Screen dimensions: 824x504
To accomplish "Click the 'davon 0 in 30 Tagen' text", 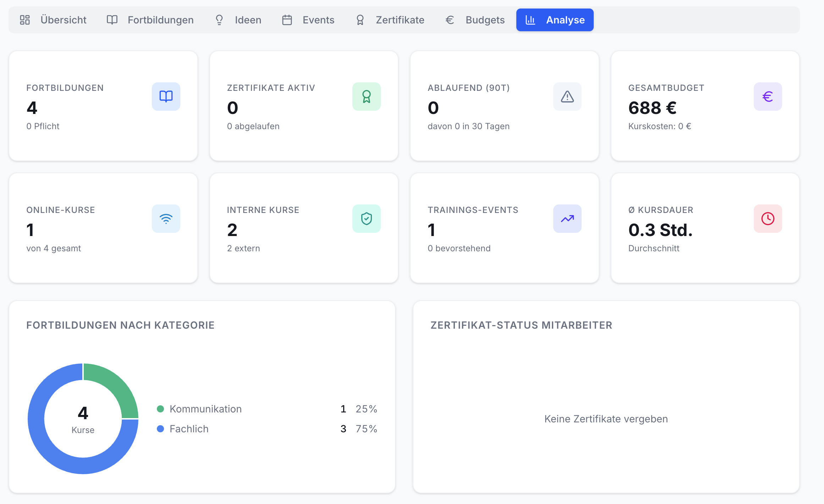I will [x=468, y=126].
